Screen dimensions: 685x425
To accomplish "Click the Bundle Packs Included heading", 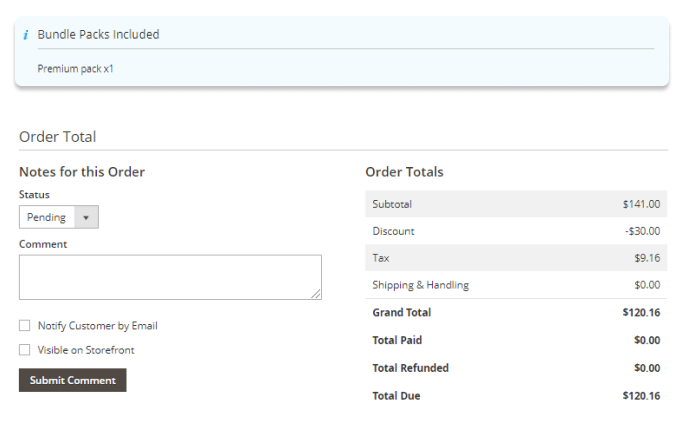I will 98,34.
